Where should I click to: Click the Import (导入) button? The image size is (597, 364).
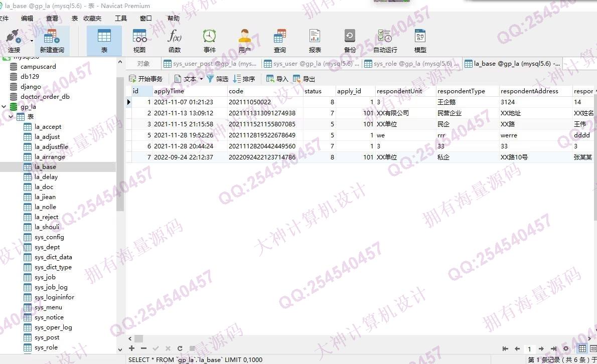pos(277,79)
